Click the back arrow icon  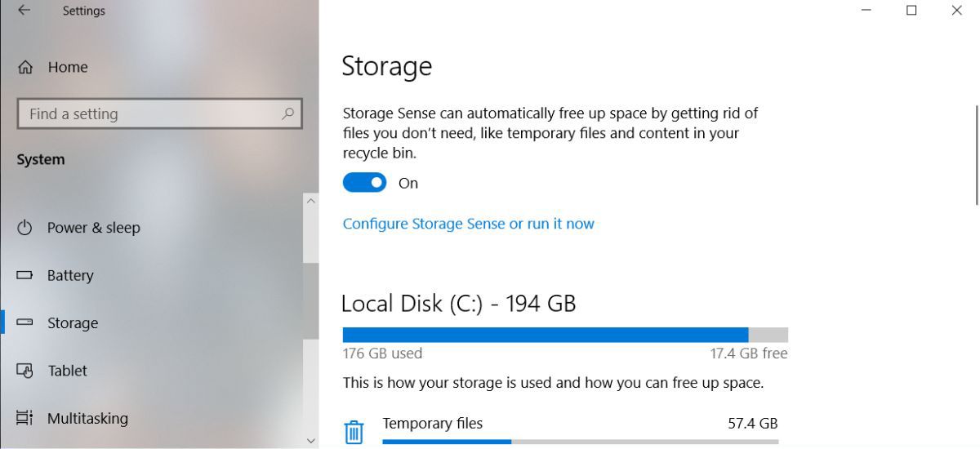point(24,11)
